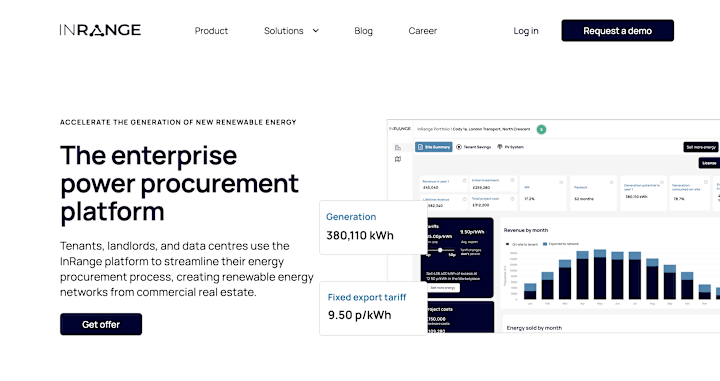
Task: Click info icon on Initial investment card
Action: click(x=512, y=180)
